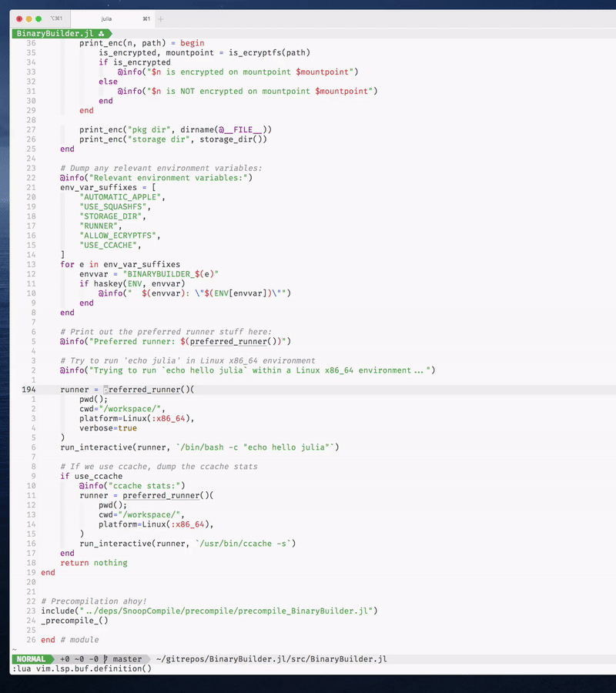Screen dimensions: 616x693
Task: Click the red close window button
Action: click(18, 18)
